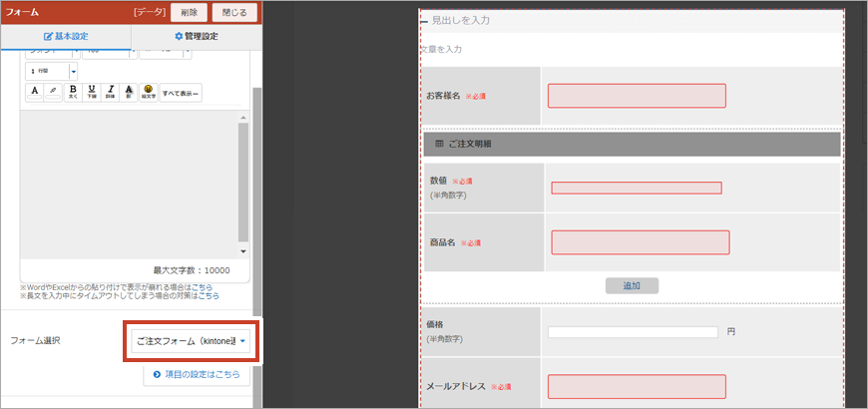Apply text shadow with the 影 icon

[129, 93]
